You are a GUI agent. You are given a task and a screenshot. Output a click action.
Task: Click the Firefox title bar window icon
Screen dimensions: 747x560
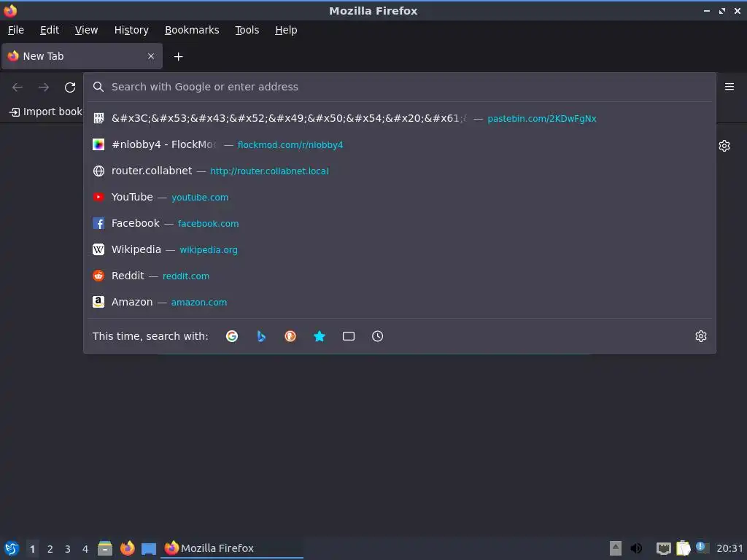10,10
